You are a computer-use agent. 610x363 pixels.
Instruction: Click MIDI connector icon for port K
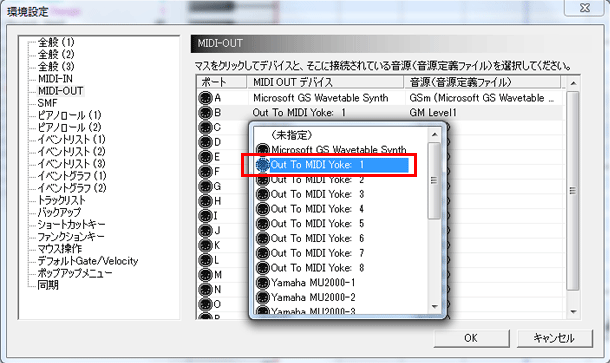coord(205,245)
